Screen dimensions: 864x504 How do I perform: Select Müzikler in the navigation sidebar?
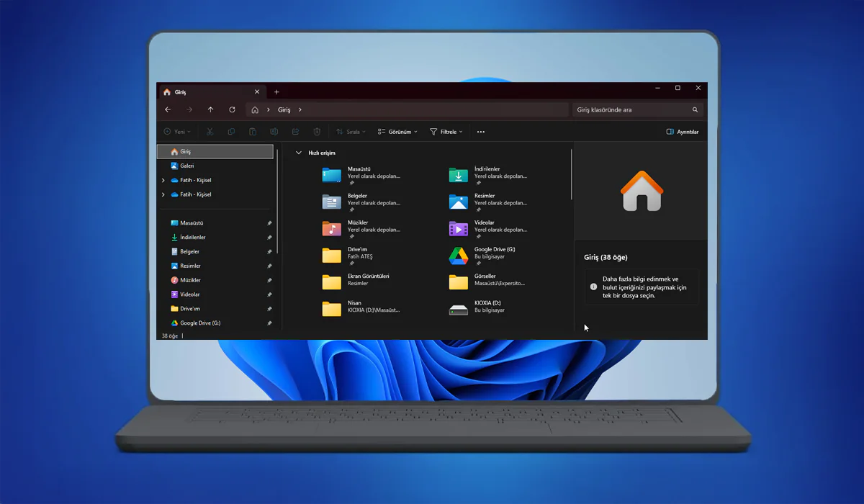click(216, 280)
